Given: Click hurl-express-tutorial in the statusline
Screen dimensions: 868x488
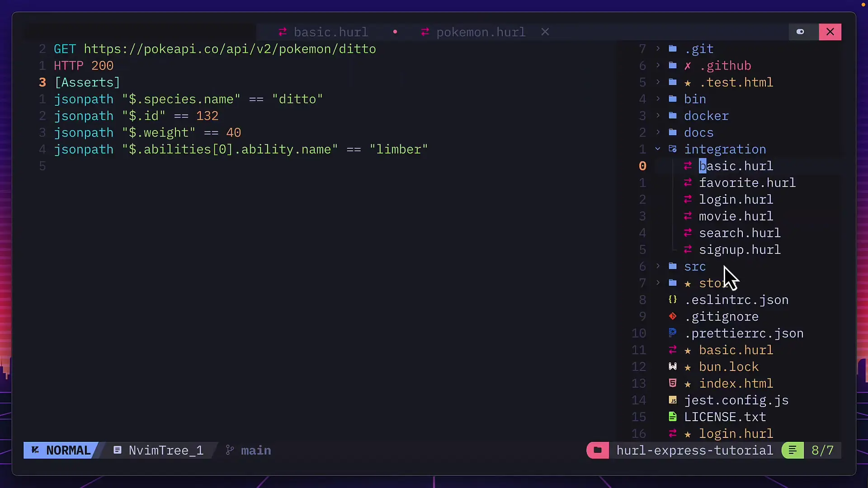Looking at the screenshot, I should coord(695,450).
